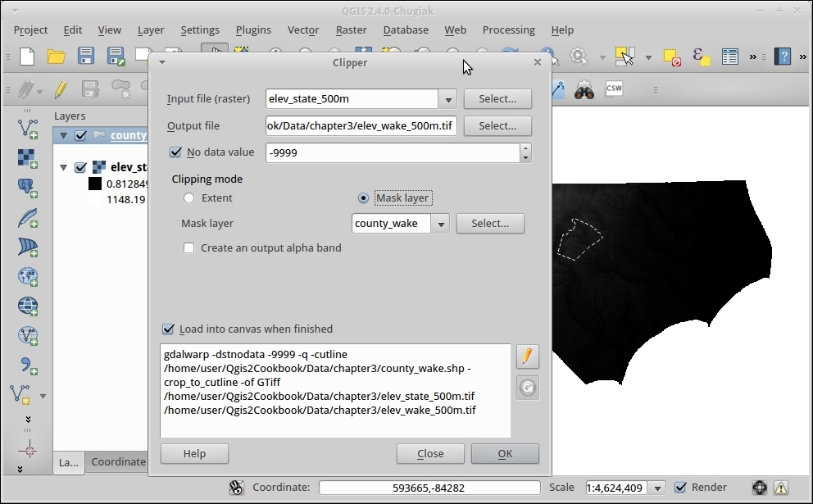Open the Input file raster dropdown
The width and height of the screenshot is (813, 504).
[x=448, y=98]
